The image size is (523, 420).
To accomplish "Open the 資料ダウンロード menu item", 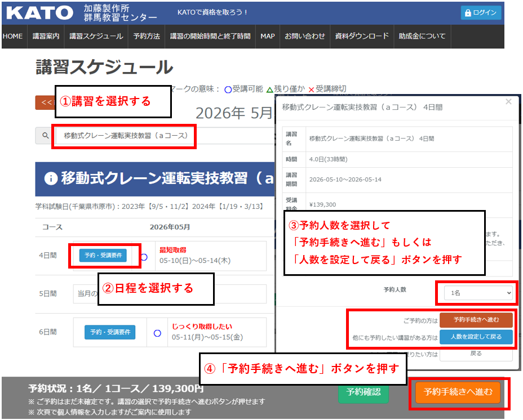I will [362, 36].
